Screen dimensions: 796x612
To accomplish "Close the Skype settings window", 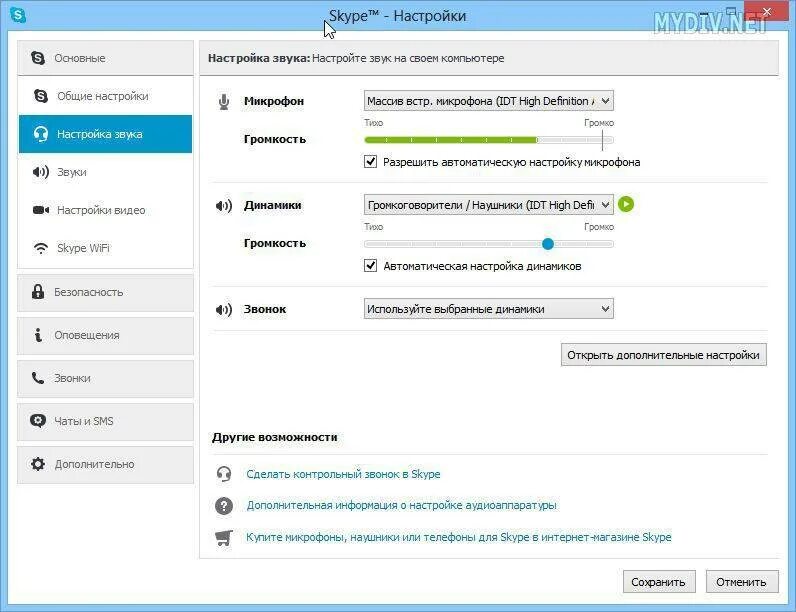I will (767, 11).
